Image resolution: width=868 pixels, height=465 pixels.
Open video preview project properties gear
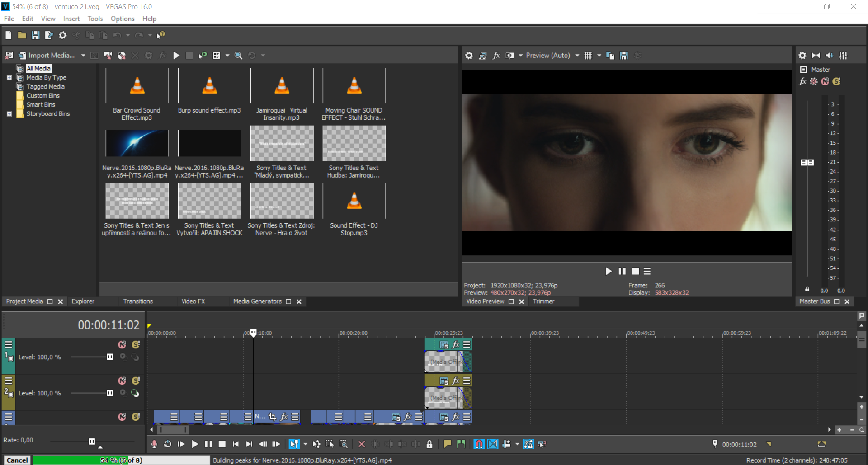pyautogui.click(x=469, y=56)
